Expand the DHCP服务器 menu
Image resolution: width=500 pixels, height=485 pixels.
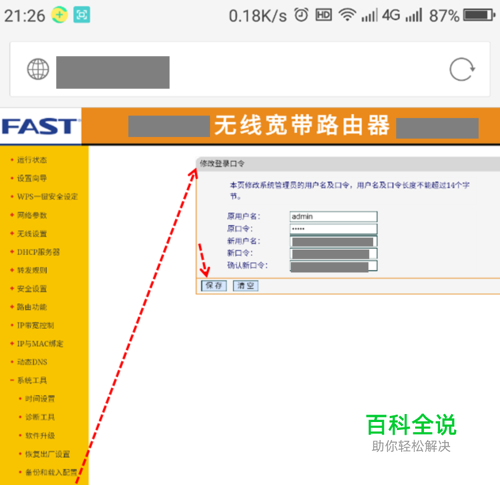pos(38,252)
